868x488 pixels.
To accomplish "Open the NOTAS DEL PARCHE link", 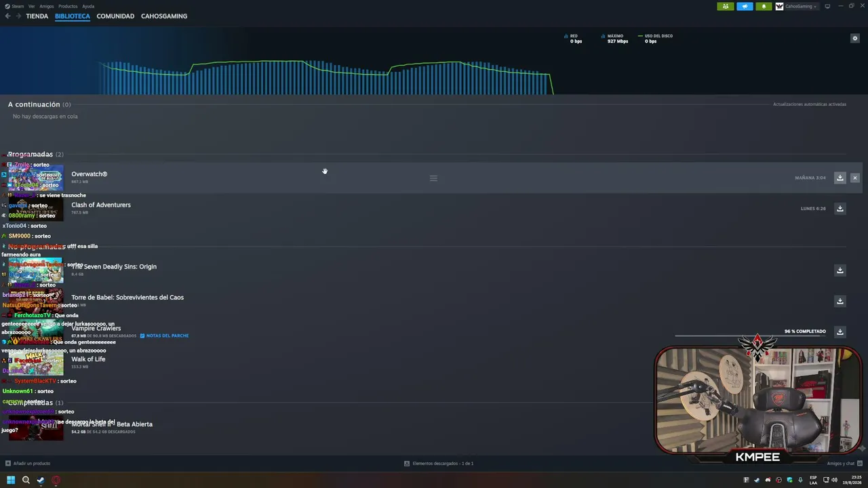I will [x=164, y=335].
